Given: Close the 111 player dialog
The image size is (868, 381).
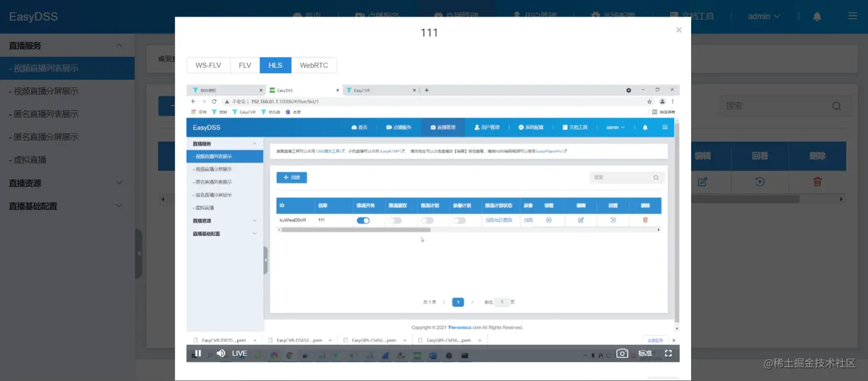Looking at the screenshot, I should 679,30.
